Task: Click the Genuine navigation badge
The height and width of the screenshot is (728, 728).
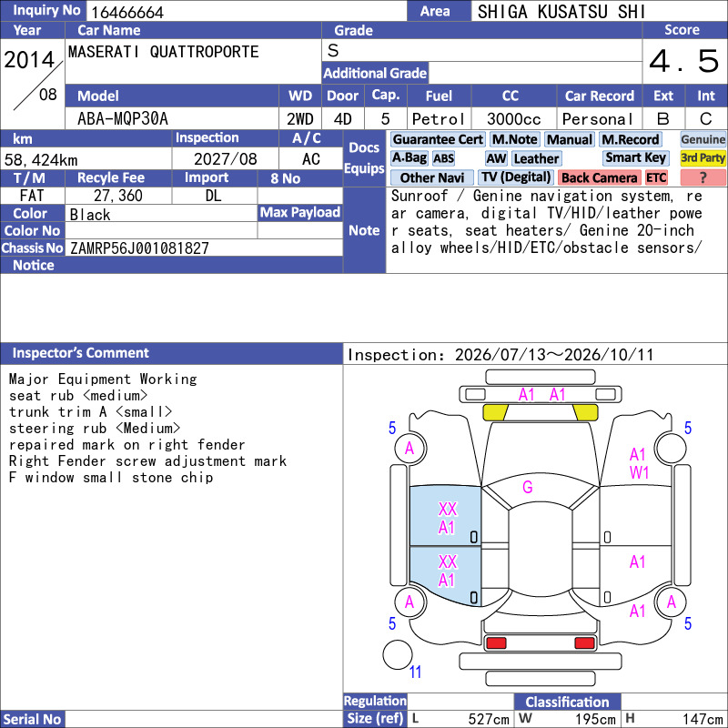Action: click(x=703, y=139)
